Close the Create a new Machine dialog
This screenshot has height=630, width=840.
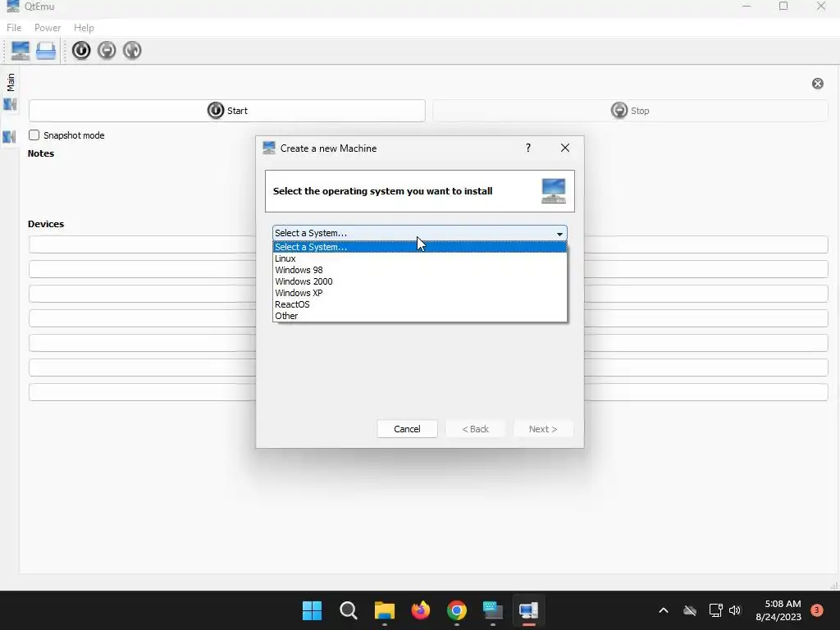(x=564, y=148)
